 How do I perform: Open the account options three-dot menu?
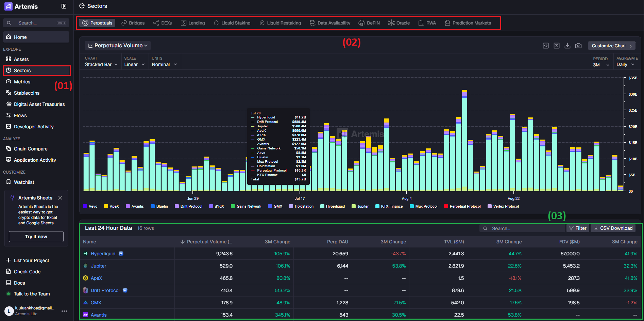64,311
